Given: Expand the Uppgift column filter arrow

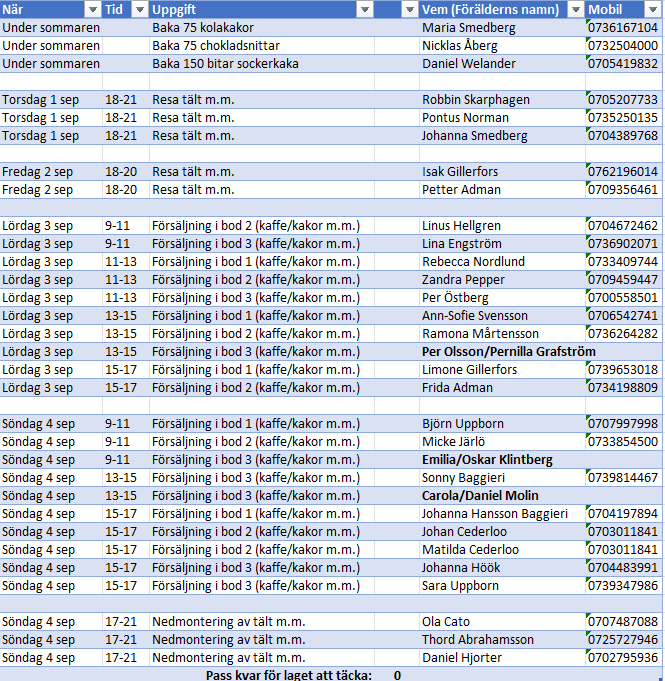Looking at the screenshot, I should coord(364,10).
